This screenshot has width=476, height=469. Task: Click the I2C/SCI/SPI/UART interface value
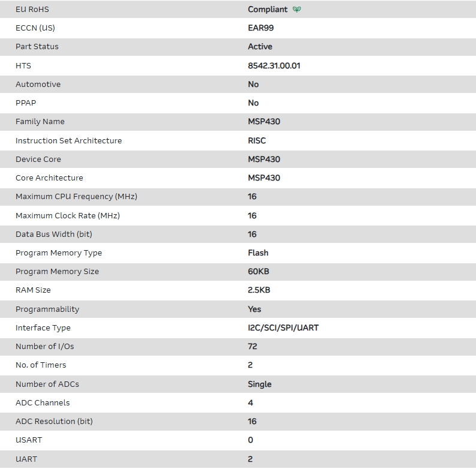[x=283, y=328]
